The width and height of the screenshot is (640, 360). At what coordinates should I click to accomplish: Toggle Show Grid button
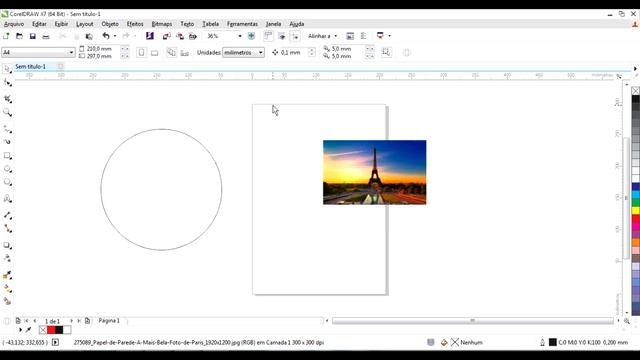[282, 36]
